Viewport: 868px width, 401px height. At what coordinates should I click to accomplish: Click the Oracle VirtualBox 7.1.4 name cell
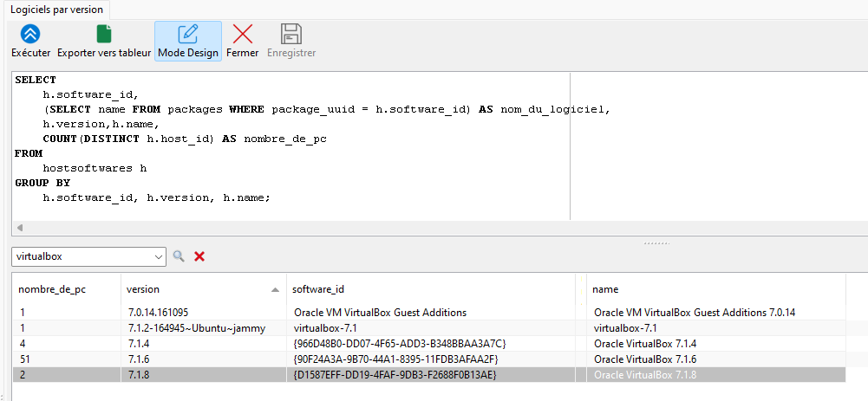coord(715,344)
